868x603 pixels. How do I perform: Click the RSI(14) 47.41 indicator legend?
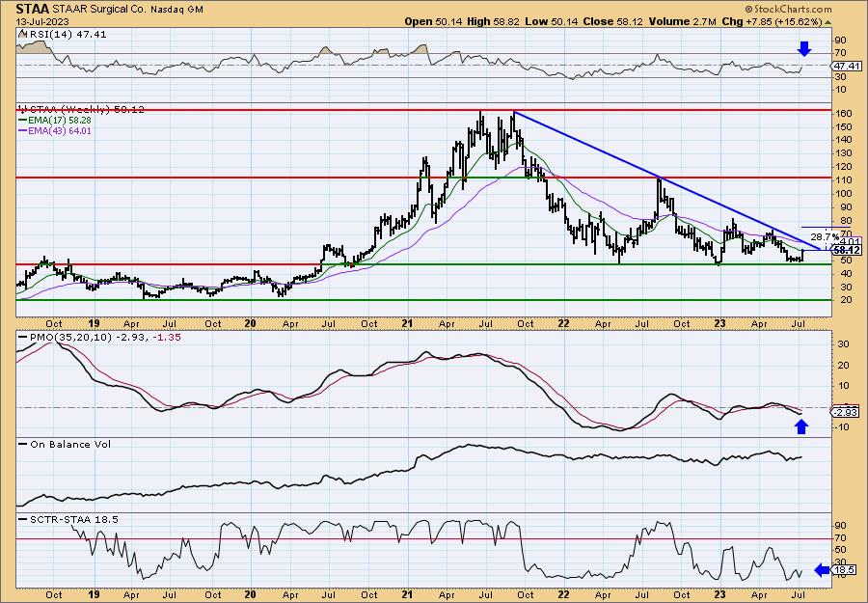pyautogui.click(x=68, y=35)
